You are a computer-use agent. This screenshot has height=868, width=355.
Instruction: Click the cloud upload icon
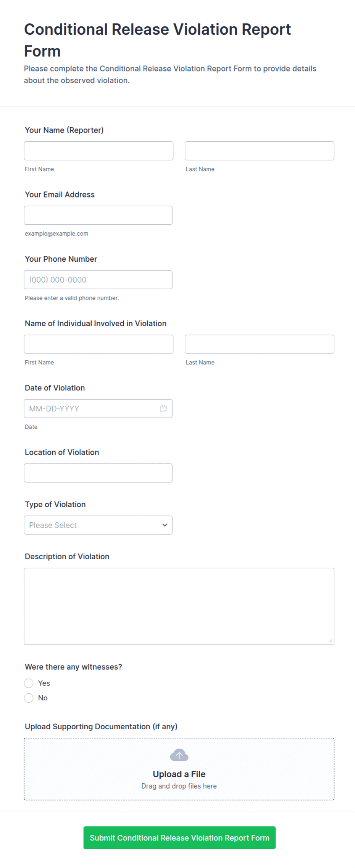179,755
